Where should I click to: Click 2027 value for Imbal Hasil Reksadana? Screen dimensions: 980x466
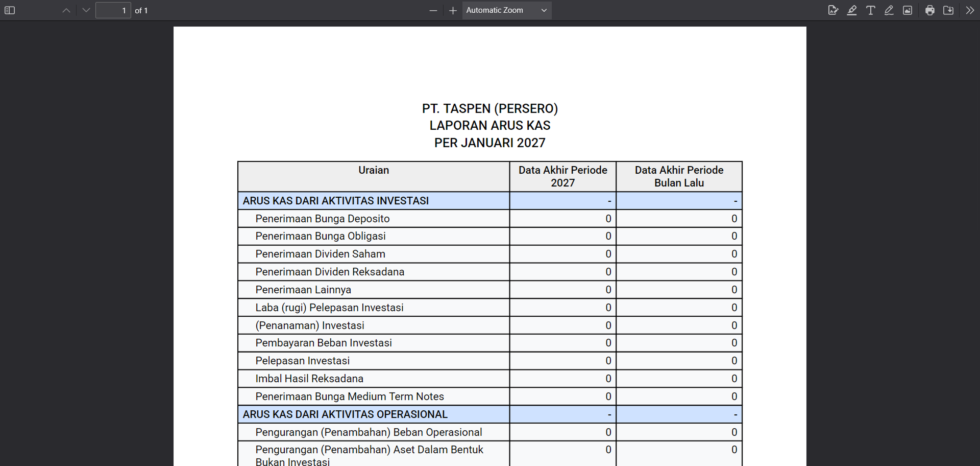(x=608, y=379)
